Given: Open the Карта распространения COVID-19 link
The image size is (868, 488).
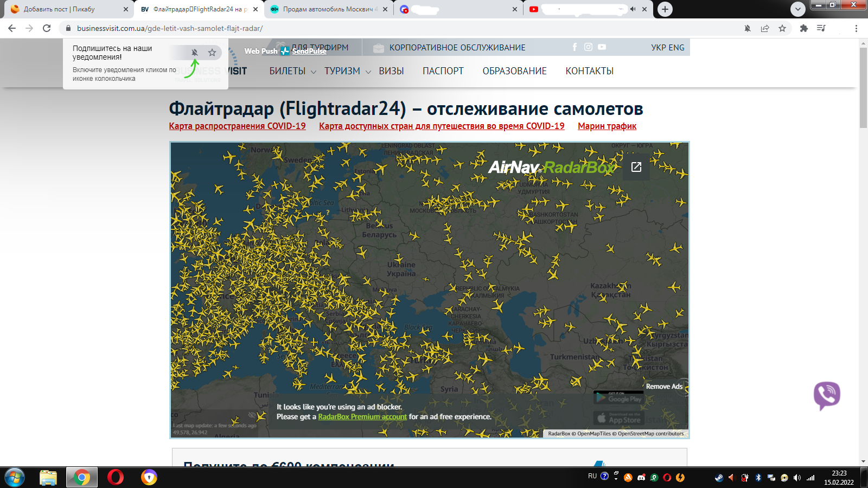Looking at the screenshot, I should [237, 126].
